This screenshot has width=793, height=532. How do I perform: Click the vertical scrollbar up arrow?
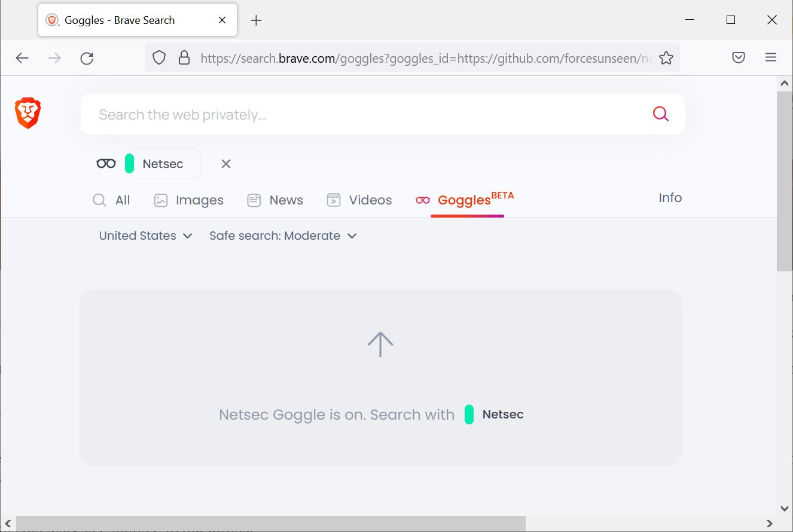tap(785, 84)
